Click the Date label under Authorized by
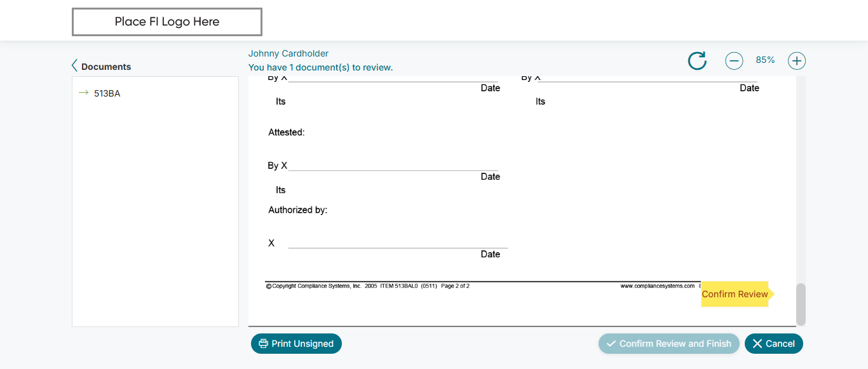Screen dimensions: 868x369 (x=490, y=254)
